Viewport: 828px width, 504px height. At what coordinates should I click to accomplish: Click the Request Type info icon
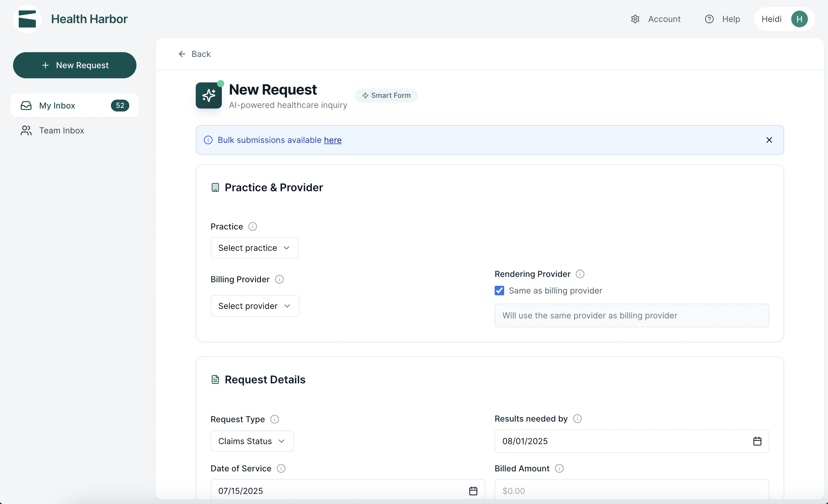(x=274, y=419)
